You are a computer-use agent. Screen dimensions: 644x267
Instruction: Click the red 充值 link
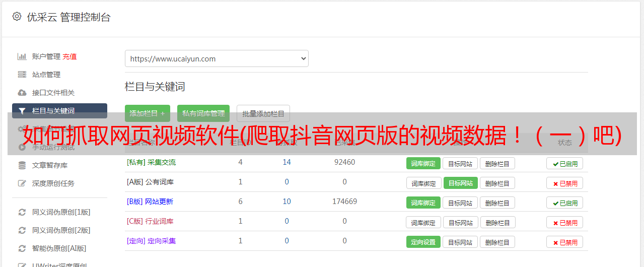[70, 56]
